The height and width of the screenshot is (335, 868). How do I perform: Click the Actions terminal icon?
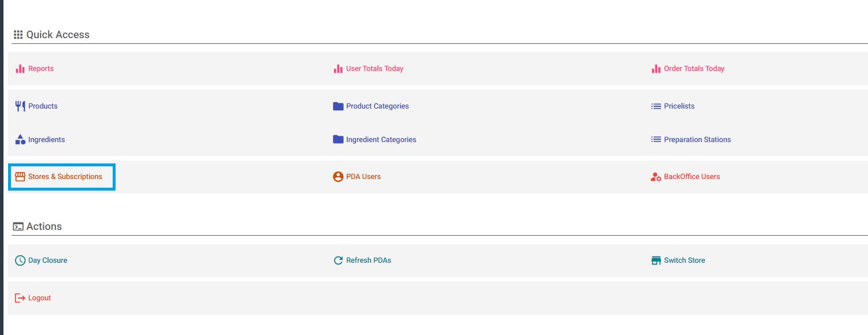pos(18,226)
